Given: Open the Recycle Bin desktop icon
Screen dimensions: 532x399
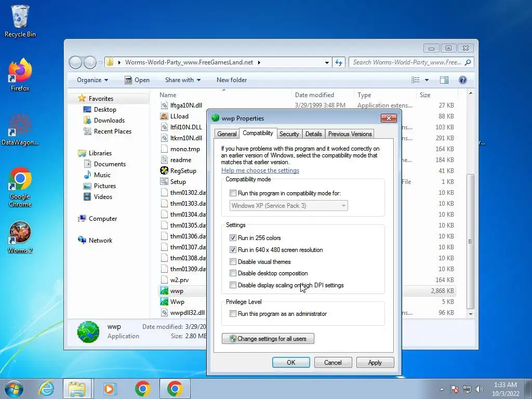Looking at the screenshot, I should [x=20, y=21].
